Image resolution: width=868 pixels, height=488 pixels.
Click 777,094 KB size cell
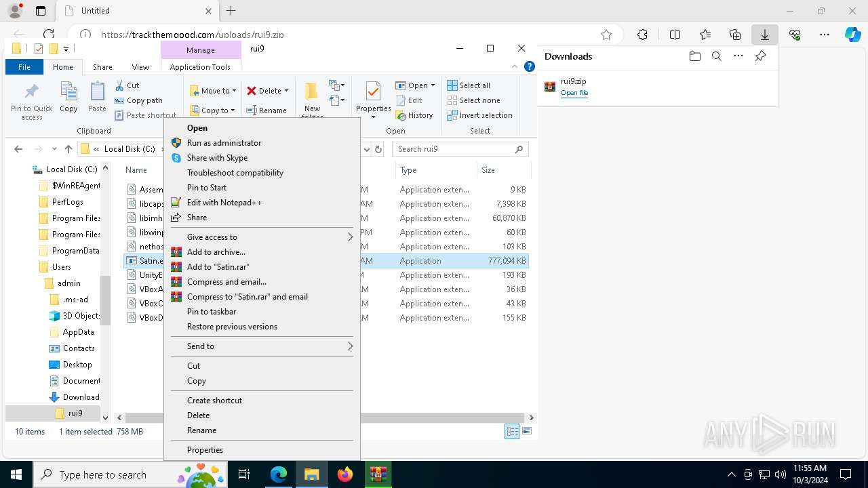tap(507, 261)
